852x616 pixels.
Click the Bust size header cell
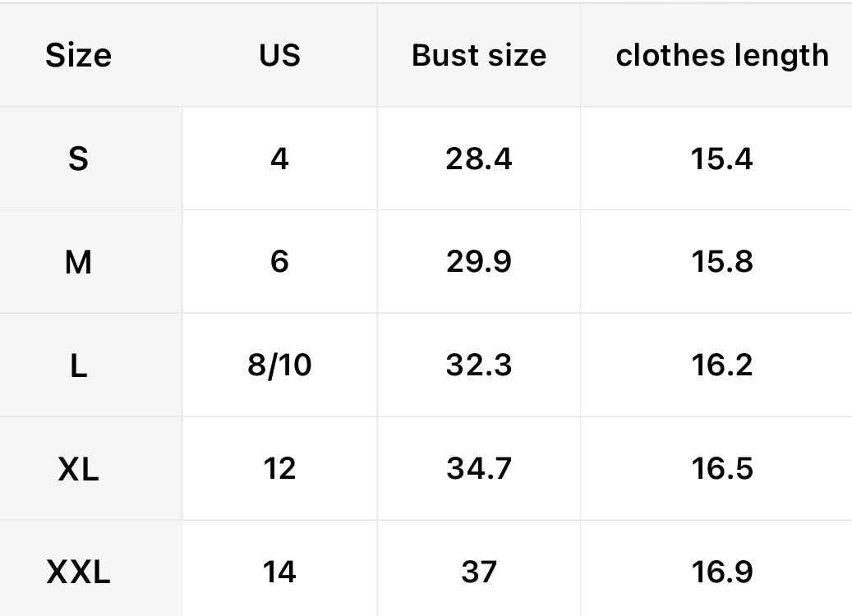(478, 56)
